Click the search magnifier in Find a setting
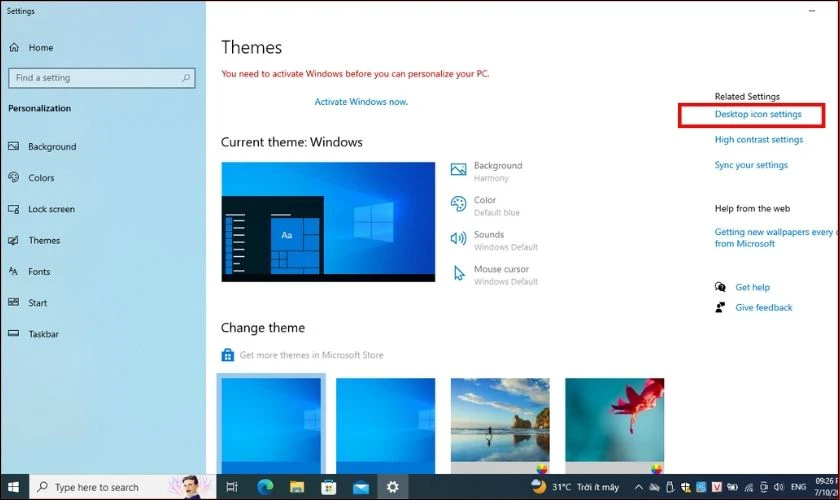 [x=186, y=78]
